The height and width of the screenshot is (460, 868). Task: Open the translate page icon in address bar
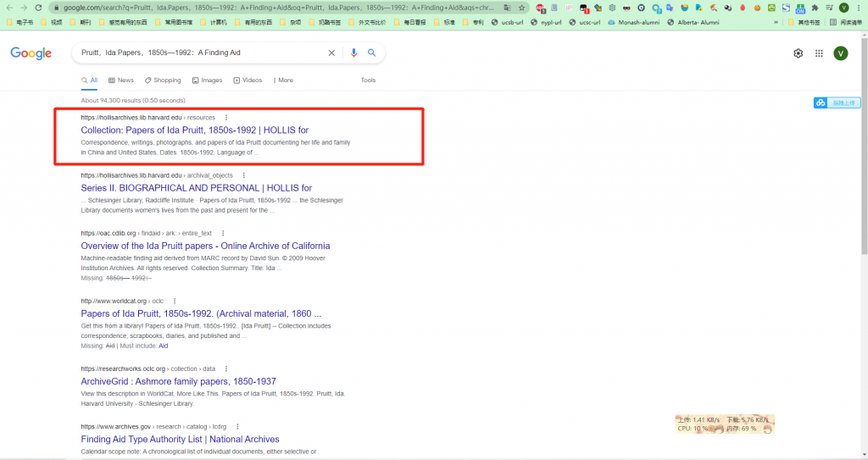click(x=507, y=8)
